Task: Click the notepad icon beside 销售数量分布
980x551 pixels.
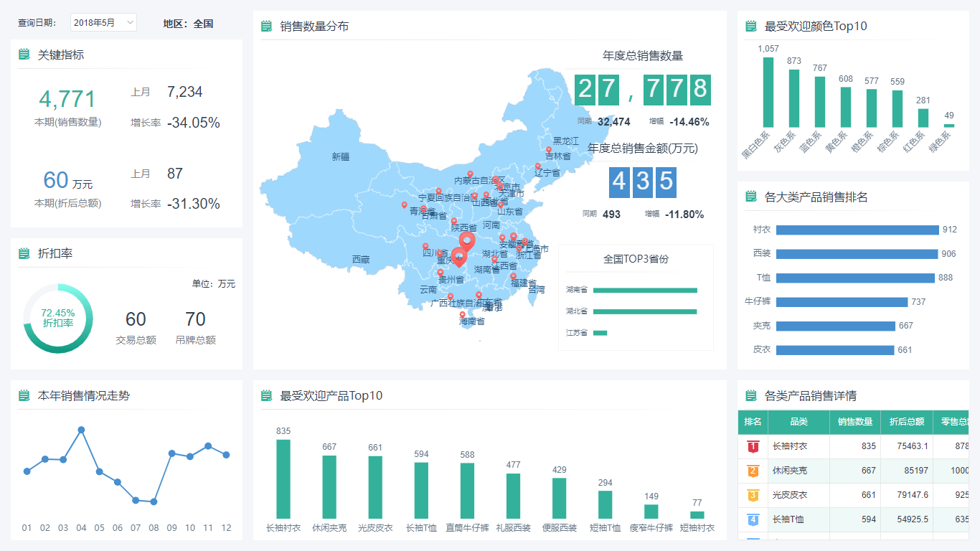Action: 267,27
